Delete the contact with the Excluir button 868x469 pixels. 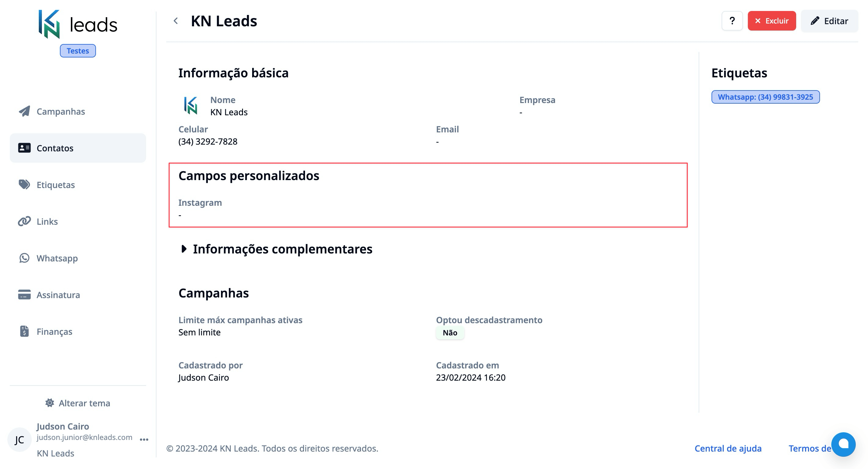pyautogui.click(x=772, y=21)
